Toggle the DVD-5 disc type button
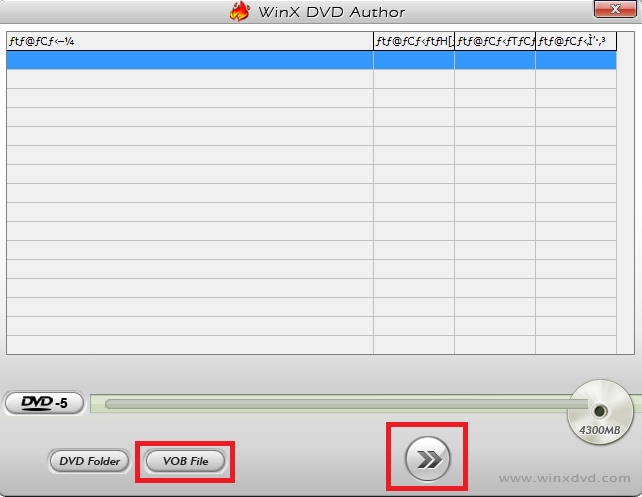The image size is (642, 497). tap(44, 403)
